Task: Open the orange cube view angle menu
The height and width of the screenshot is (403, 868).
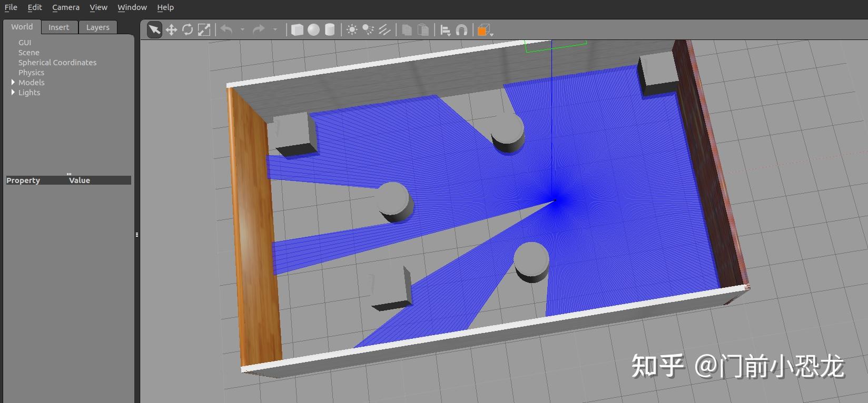Action: pyautogui.click(x=485, y=31)
